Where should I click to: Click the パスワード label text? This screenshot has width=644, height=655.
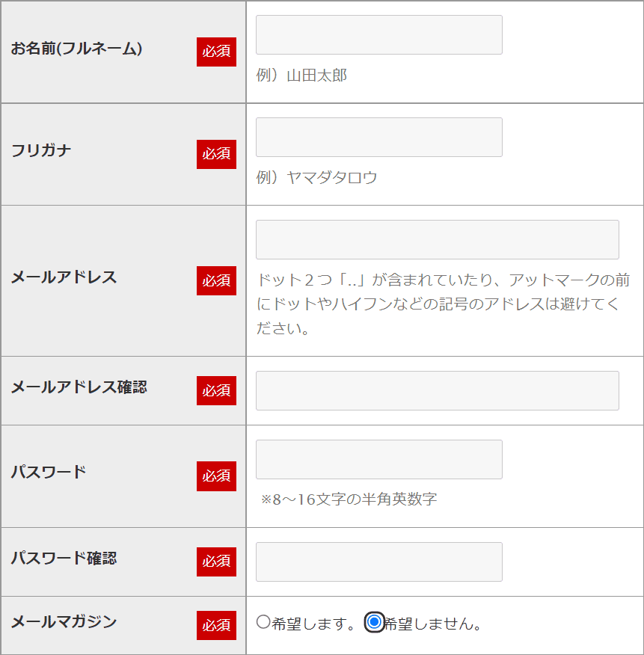pyautogui.click(x=49, y=473)
